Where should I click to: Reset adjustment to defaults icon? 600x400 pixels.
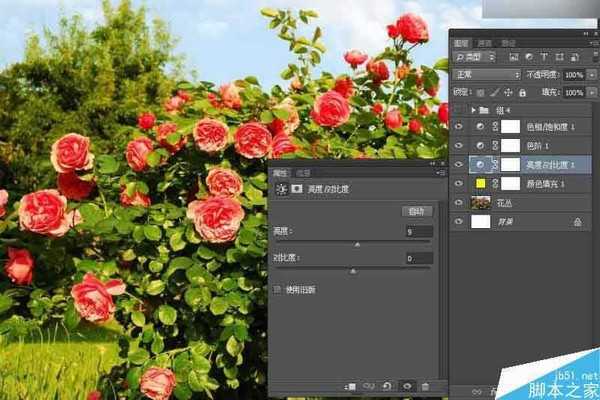coord(387,385)
